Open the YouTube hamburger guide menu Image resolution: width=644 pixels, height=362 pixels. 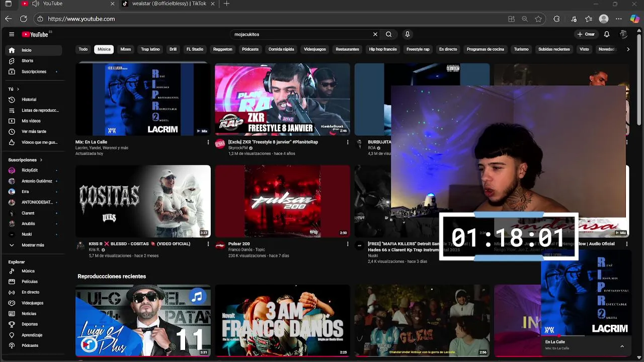tap(12, 34)
